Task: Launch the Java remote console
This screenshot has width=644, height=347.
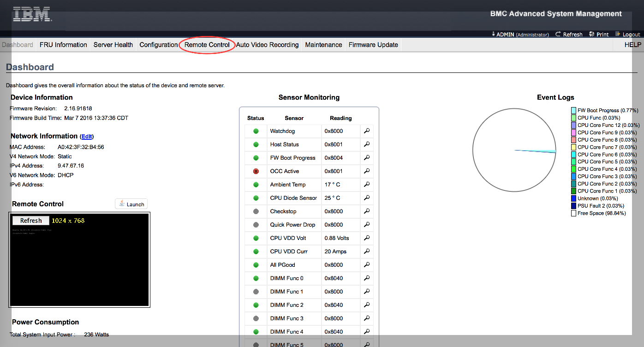Action: (x=131, y=204)
